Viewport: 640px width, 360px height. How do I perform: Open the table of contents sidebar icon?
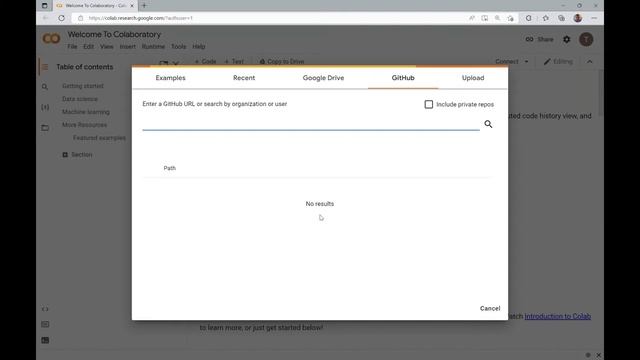click(x=45, y=67)
